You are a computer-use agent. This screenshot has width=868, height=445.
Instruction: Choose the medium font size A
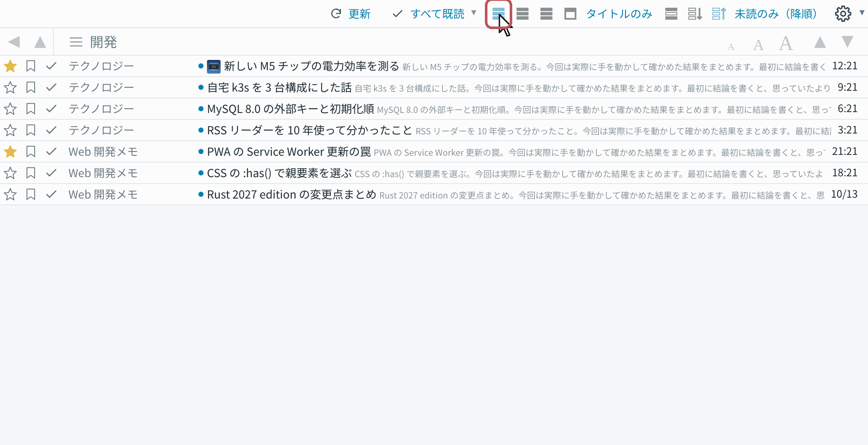758,44
